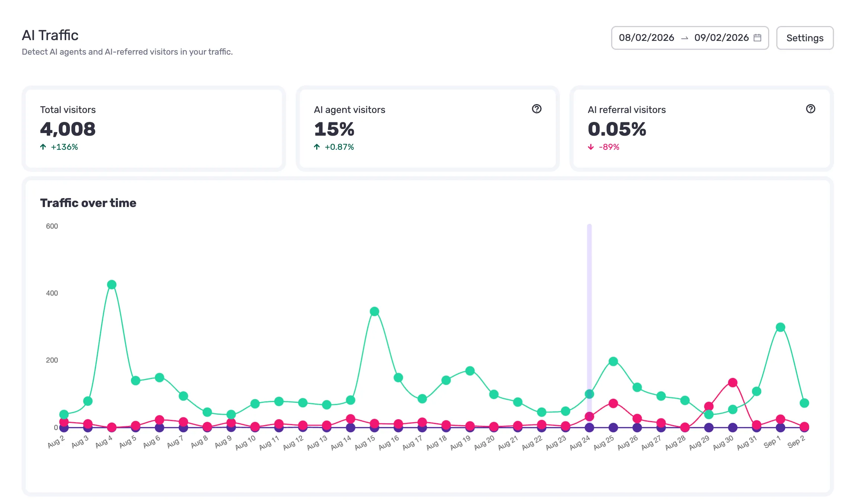Click the green data point at Aug 2

pyautogui.click(x=64, y=414)
